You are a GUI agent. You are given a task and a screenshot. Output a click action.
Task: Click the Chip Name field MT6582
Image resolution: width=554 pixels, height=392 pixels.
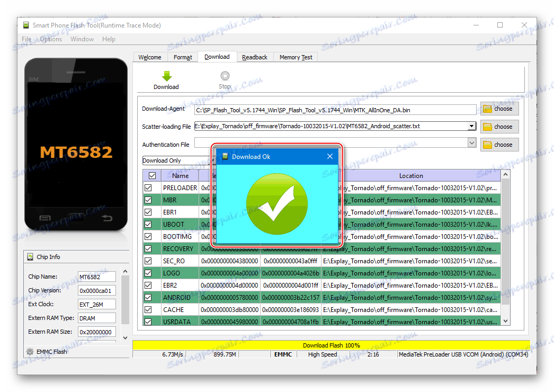[97, 277]
